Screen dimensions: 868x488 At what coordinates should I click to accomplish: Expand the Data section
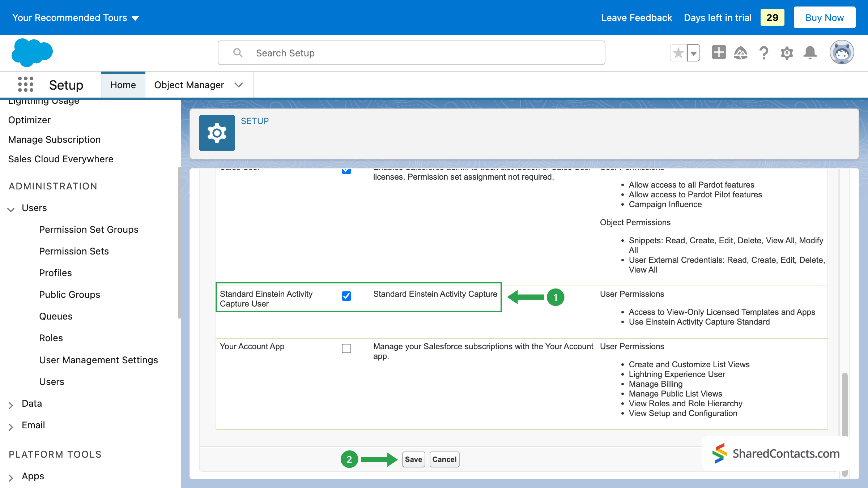click(x=11, y=405)
